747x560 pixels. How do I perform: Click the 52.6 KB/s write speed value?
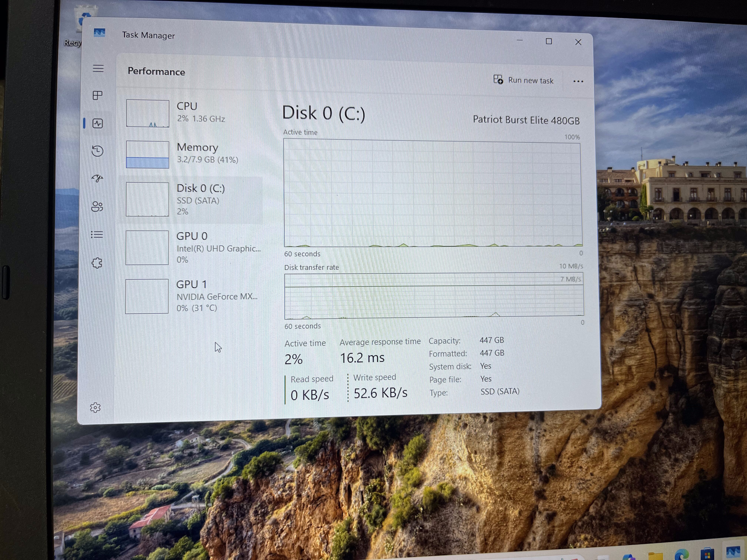381,393
